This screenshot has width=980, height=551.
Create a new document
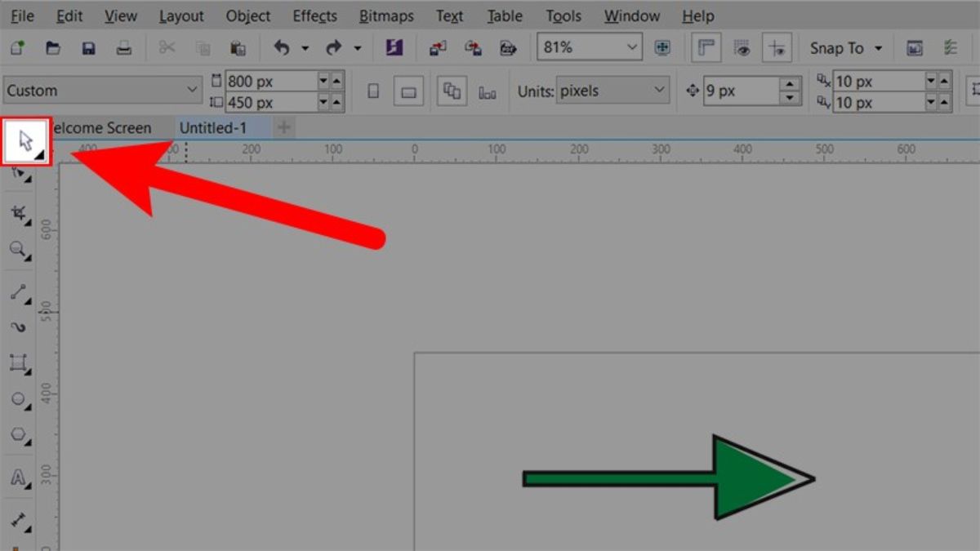click(x=16, y=48)
